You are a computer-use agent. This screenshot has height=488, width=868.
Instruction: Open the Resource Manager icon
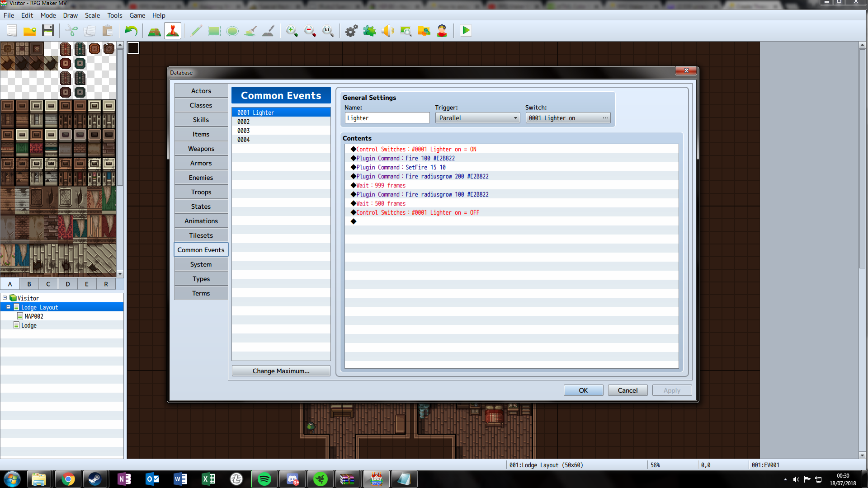tap(424, 31)
